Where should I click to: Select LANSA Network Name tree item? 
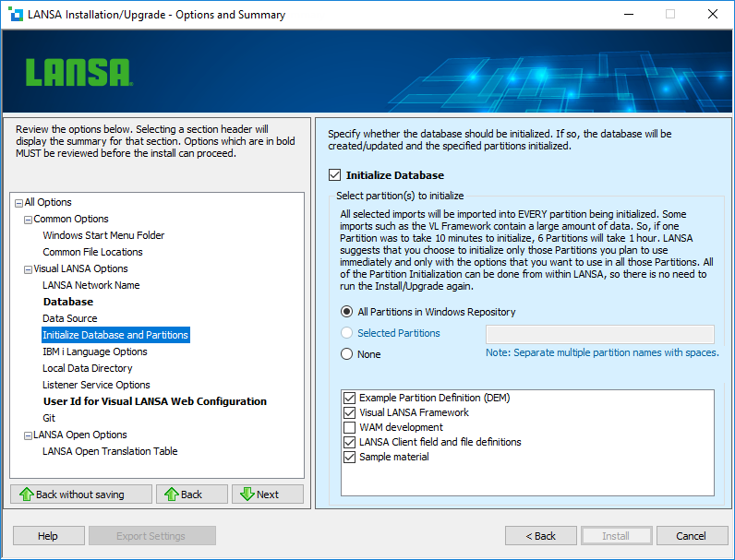tap(90, 285)
